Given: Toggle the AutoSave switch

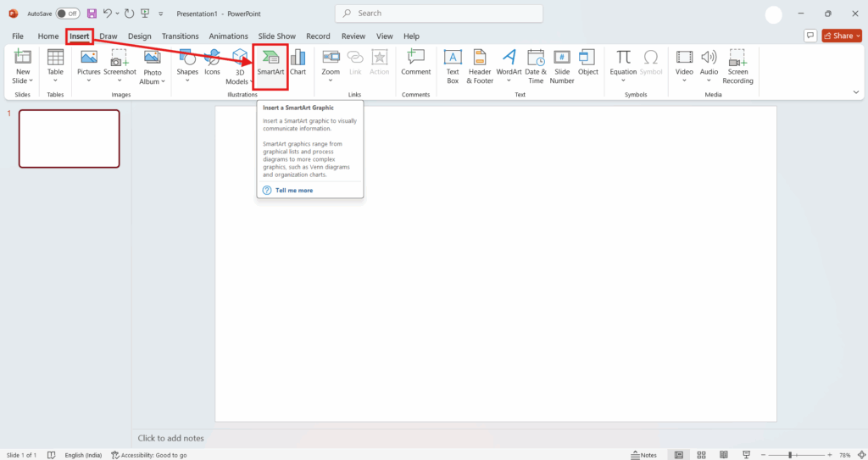Looking at the screenshot, I should click(x=68, y=14).
